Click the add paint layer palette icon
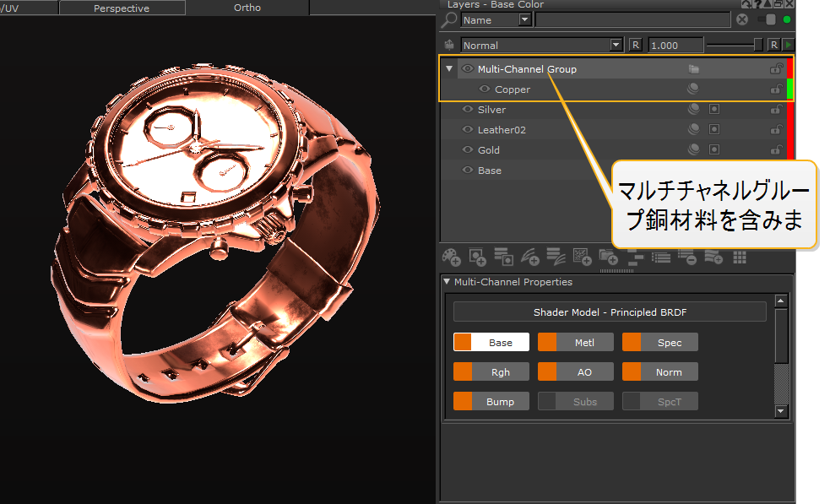 [x=453, y=256]
